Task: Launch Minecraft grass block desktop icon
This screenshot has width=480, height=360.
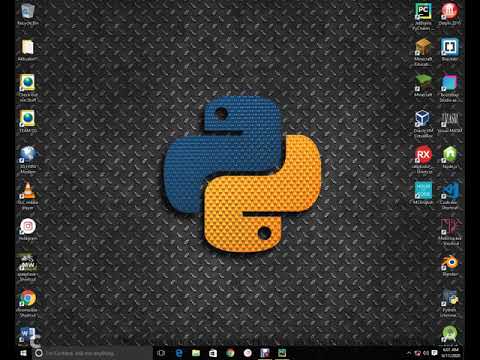Action: (x=423, y=85)
